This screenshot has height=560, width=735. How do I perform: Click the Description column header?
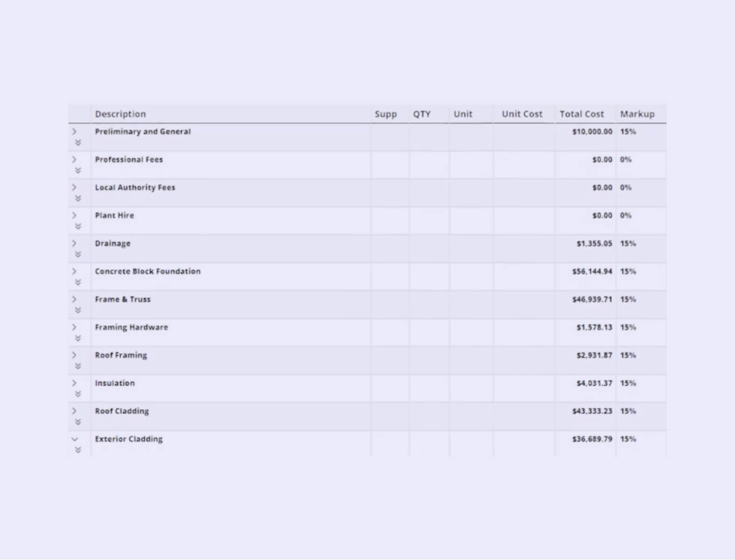(x=120, y=114)
